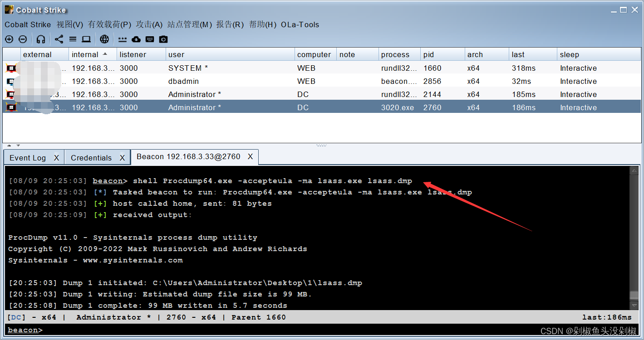Sort by the external column header
This screenshot has width=644, height=340.
[x=45, y=54]
